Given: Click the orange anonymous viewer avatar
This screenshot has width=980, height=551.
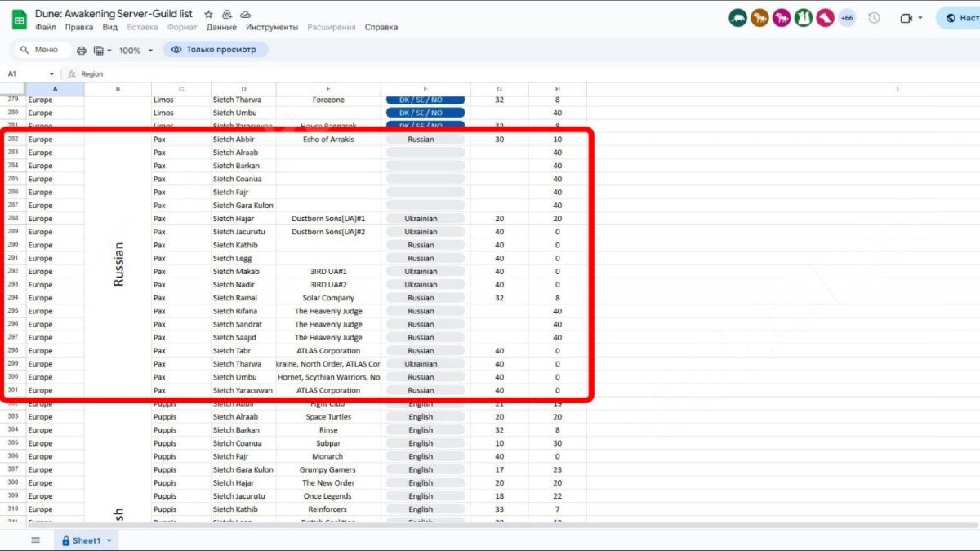Looking at the screenshot, I should coord(760,18).
